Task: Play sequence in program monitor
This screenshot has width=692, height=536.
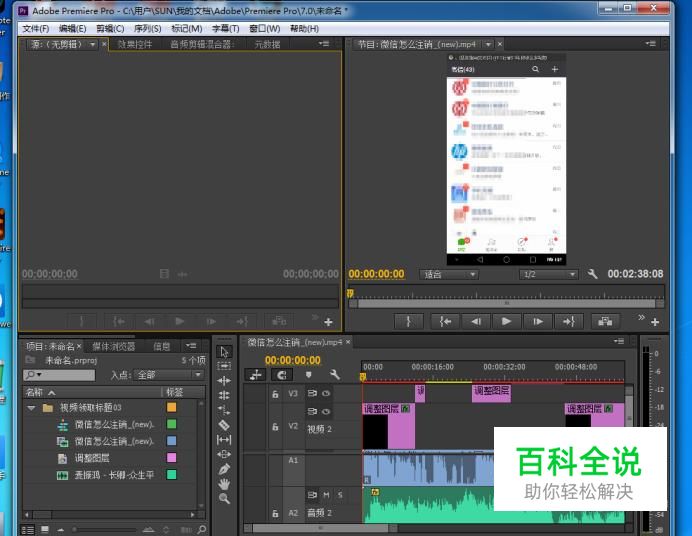Action: [x=506, y=321]
